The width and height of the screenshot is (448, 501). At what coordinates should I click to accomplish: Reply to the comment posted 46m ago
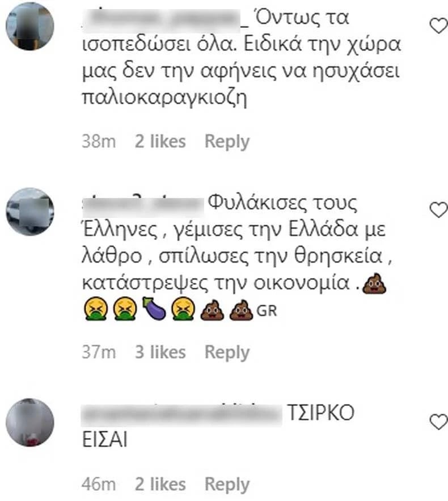pos(227,485)
